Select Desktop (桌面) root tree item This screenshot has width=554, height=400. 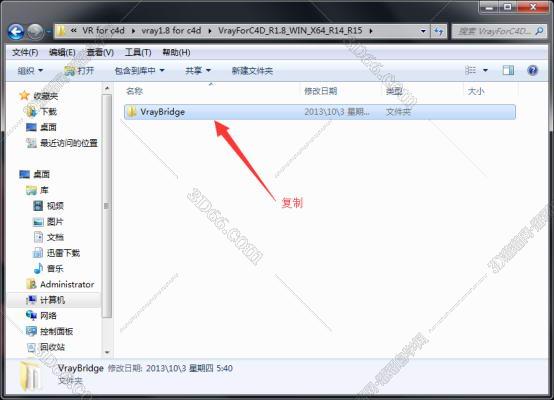tap(35, 175)
